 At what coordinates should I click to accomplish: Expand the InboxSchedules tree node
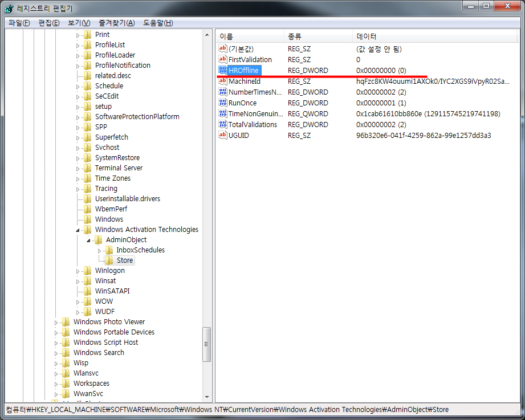[x=99, y=251]
